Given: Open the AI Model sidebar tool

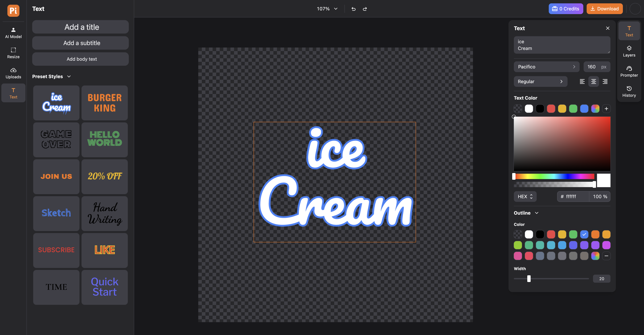Looking at the screenshot, I should pos(13,33).
